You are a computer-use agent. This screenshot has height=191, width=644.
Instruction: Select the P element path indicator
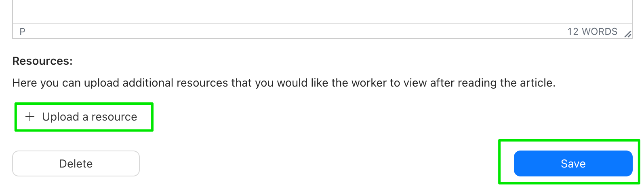pos(23,32)
